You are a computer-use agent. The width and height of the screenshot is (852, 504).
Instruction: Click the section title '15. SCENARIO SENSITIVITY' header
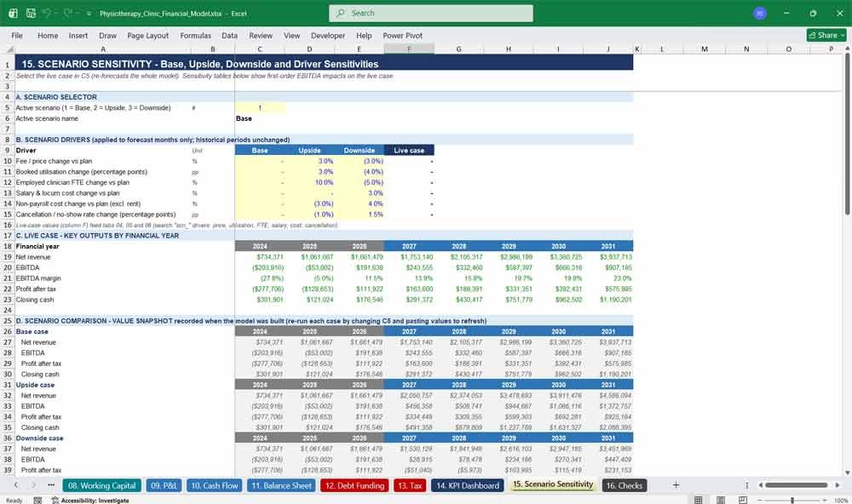(324, 64)
